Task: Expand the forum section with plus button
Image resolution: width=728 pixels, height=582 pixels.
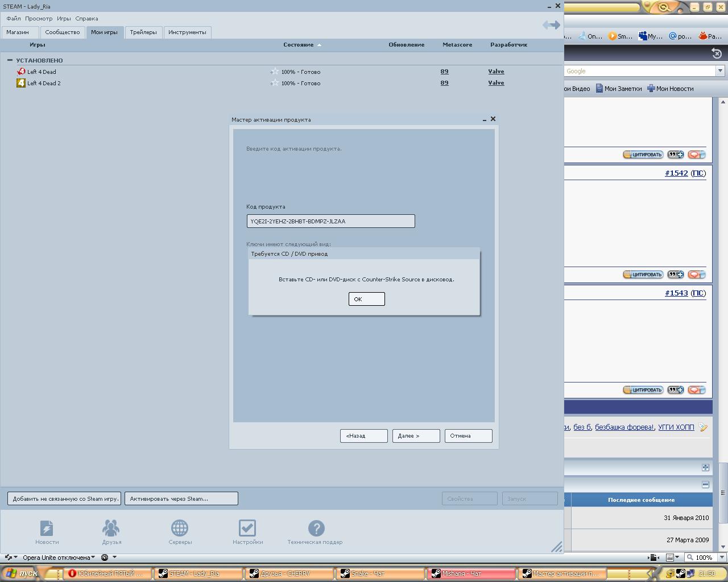Action: [x=705, y=467]
